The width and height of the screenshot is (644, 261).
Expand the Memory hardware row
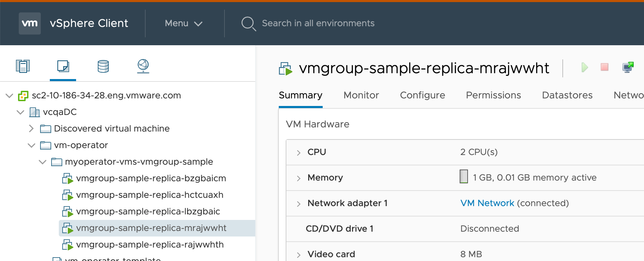298,178
